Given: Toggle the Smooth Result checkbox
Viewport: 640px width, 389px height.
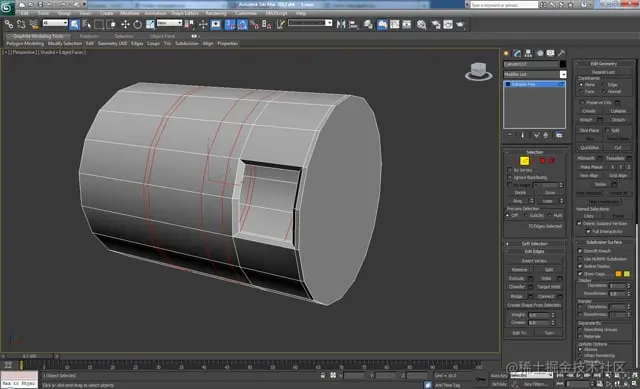Looking at the screenshot, I should click(x=580, y=251).
